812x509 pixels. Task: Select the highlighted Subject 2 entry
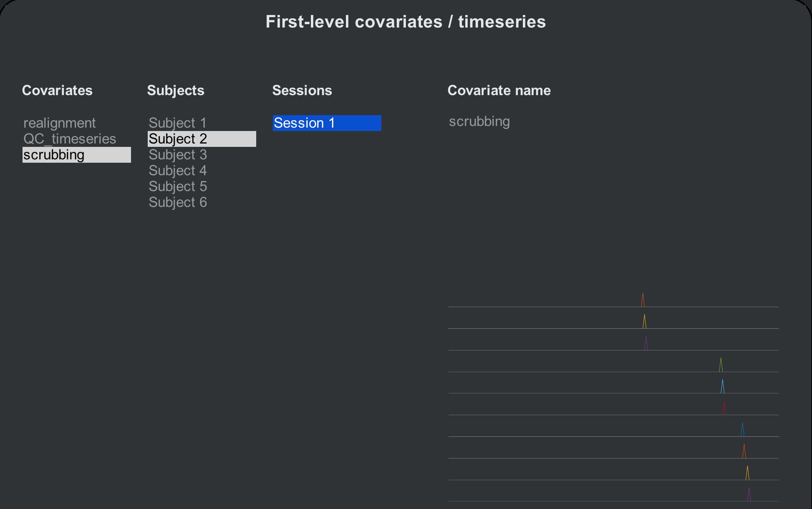[202, 139]
